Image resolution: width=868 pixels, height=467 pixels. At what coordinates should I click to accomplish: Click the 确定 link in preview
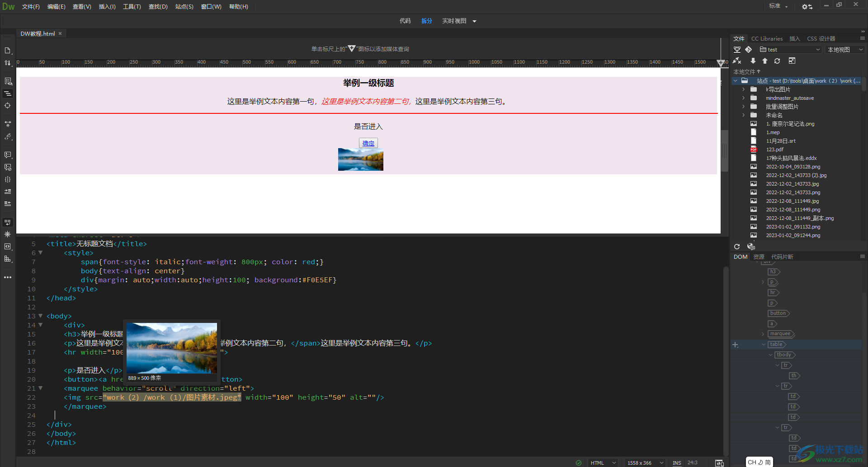point(368,143)
